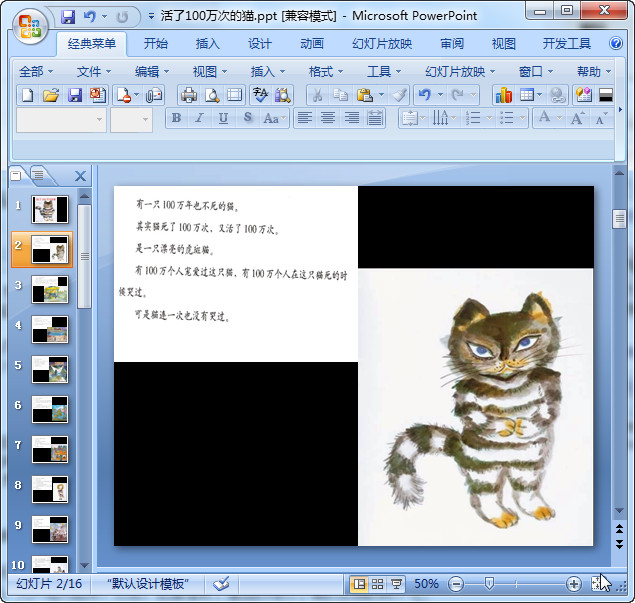Decrease font size with smaller A
Viewport: 635px width, 603px height.
coord(601,118)
